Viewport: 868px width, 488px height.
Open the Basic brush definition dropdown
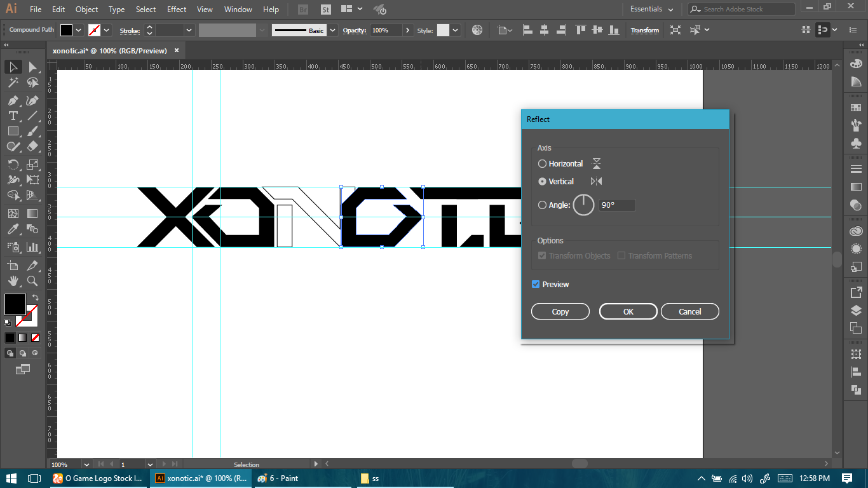click(333, 30)
